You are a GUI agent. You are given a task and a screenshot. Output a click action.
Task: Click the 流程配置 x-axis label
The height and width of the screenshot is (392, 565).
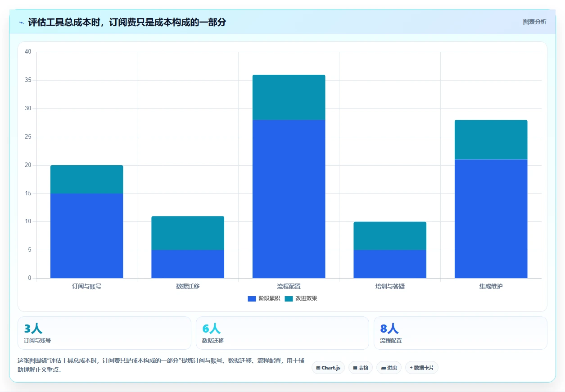[x=289, y=286]
